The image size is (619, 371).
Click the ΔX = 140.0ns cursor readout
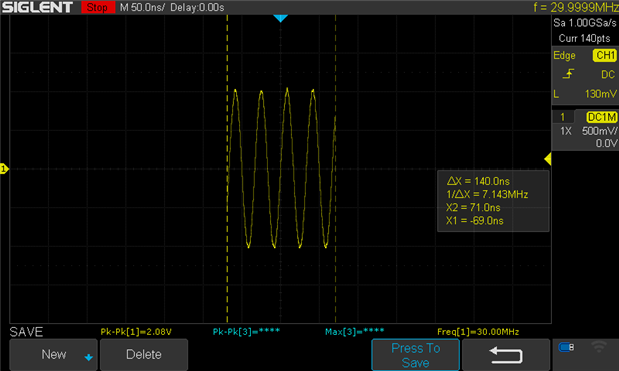click(478, 181)
